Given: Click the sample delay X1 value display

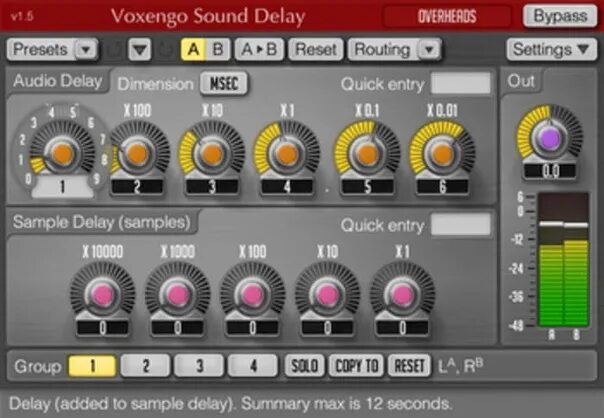Looking at the screenshot, I should click(x=402, y=328).
